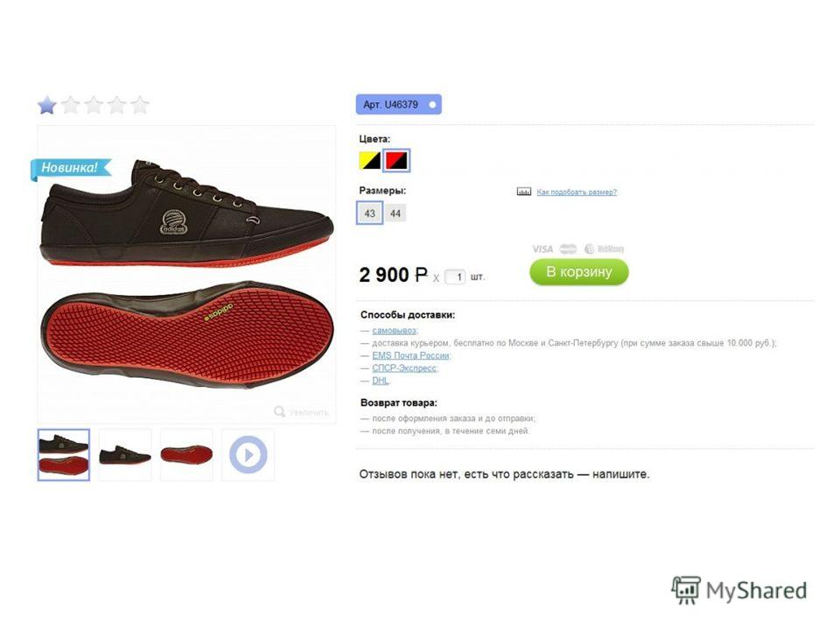Give a five-star rating using the last star
The image size is (840, 630).
(x=140, y=105)
